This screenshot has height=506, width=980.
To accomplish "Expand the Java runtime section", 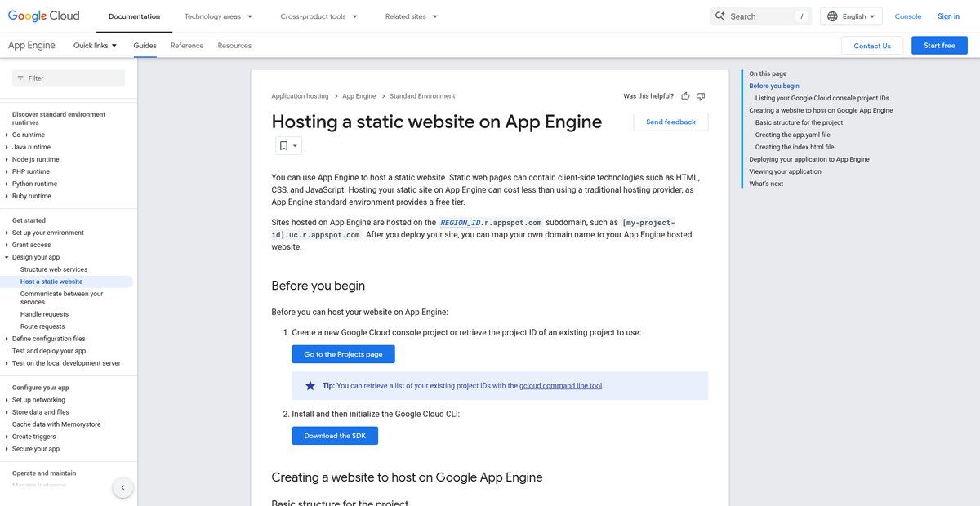I will 7,147.
